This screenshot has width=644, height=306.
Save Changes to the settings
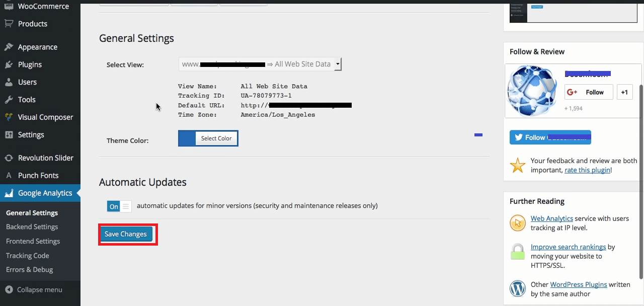point(126,234)
